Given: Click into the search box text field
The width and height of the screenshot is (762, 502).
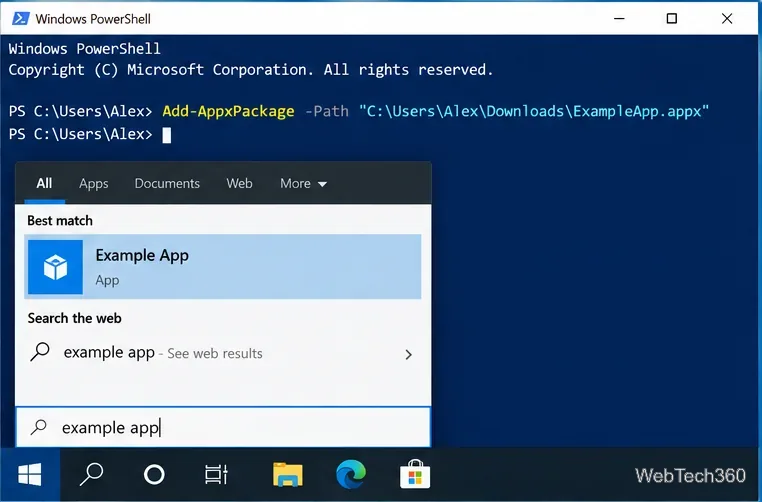Looking at the screenshot, I should point(223,427).
